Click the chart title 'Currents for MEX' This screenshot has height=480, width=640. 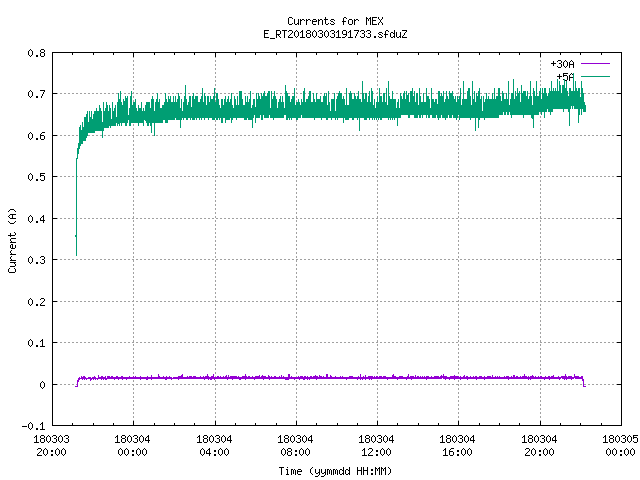335,21
